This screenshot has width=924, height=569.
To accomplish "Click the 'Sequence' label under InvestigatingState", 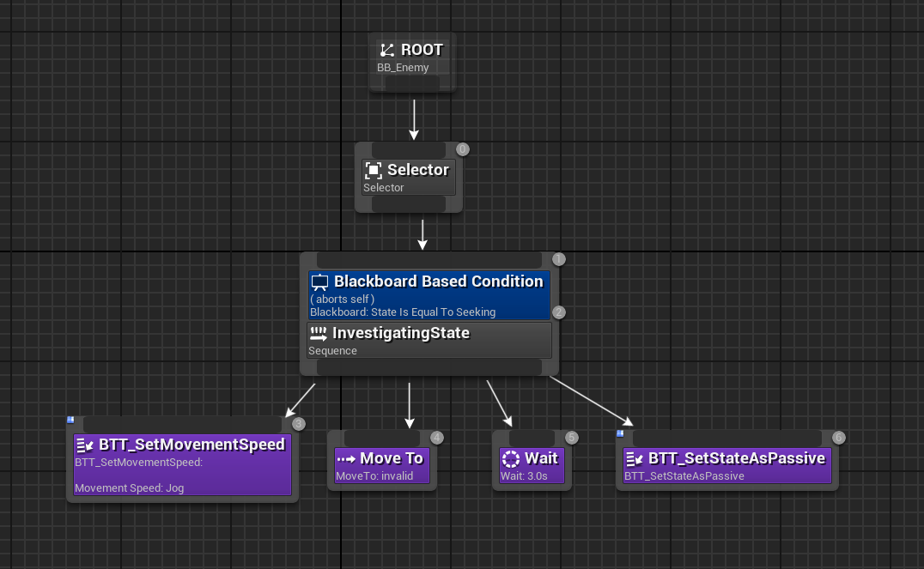I will click(332, 351).
